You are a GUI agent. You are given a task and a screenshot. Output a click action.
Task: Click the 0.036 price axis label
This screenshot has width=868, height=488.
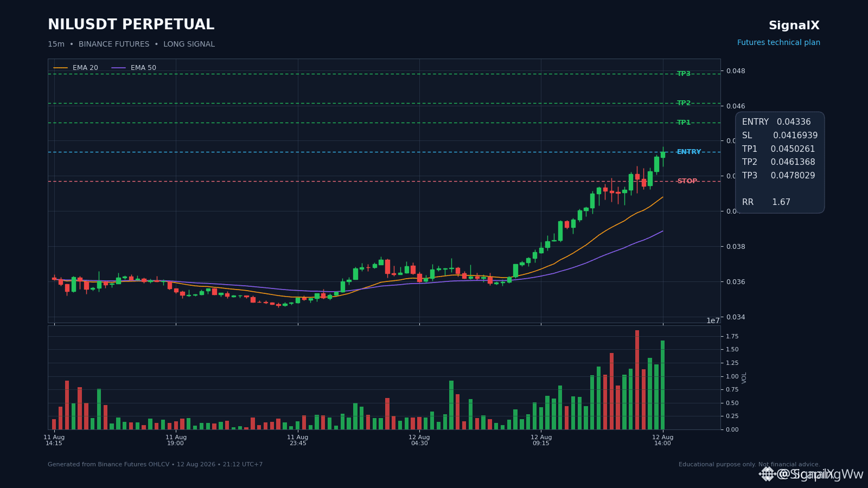[x=736, y=282]
